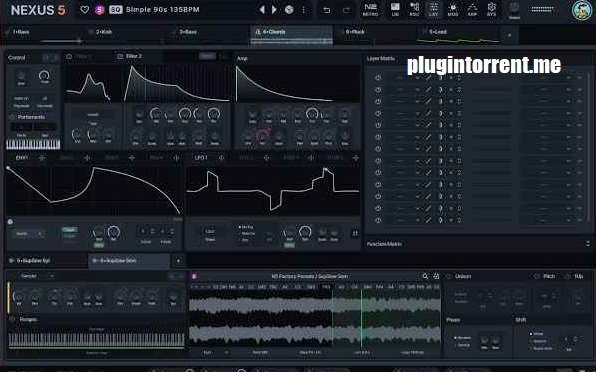Click the small icon at right end of LFO 1 controls
This screenshot has height=372, width=596.
(355, 234)
